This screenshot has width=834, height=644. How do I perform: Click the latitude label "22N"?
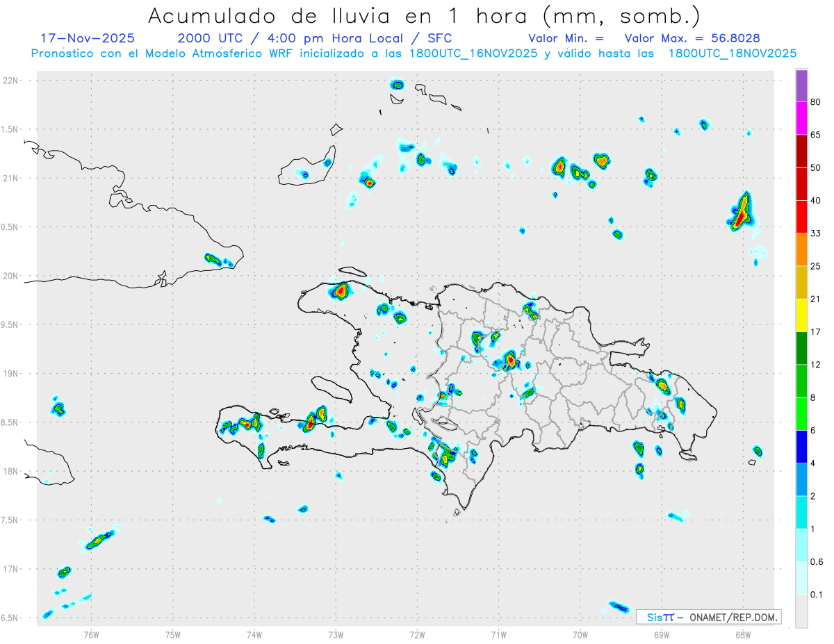pos(12,81)
